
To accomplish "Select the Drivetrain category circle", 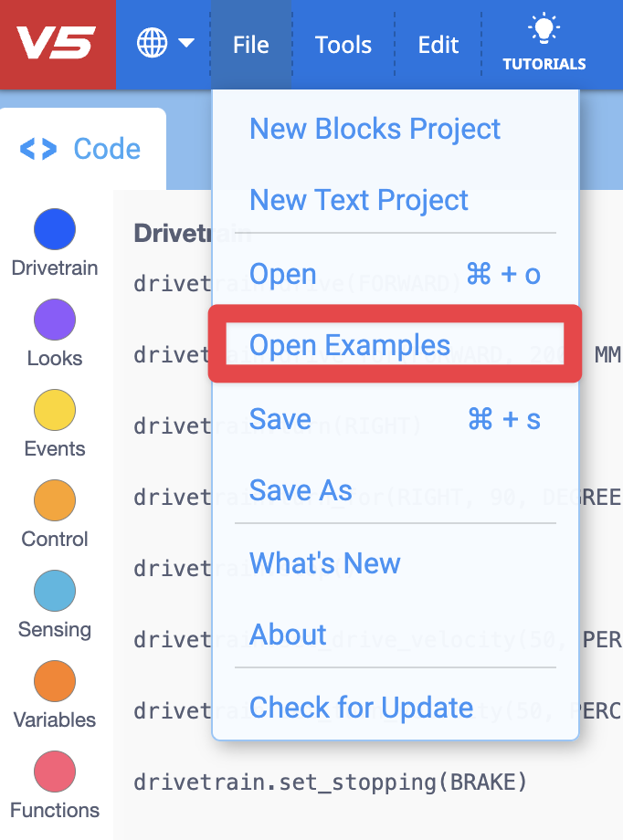I will click(x=55, y=229).
